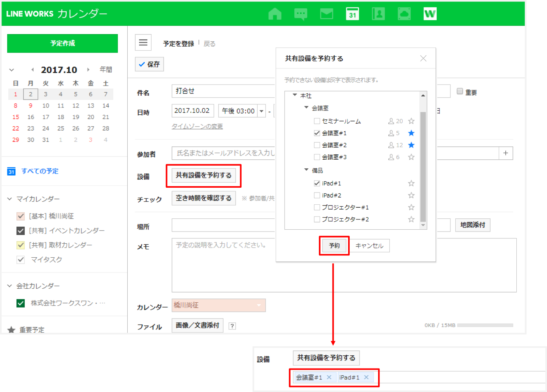
Task: Check the 会議室#2 checkbox
Action: 317,145
